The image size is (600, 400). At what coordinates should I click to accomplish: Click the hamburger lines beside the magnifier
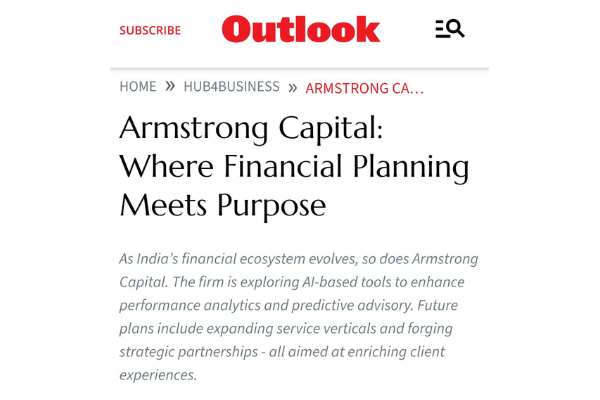coord(442,29)
